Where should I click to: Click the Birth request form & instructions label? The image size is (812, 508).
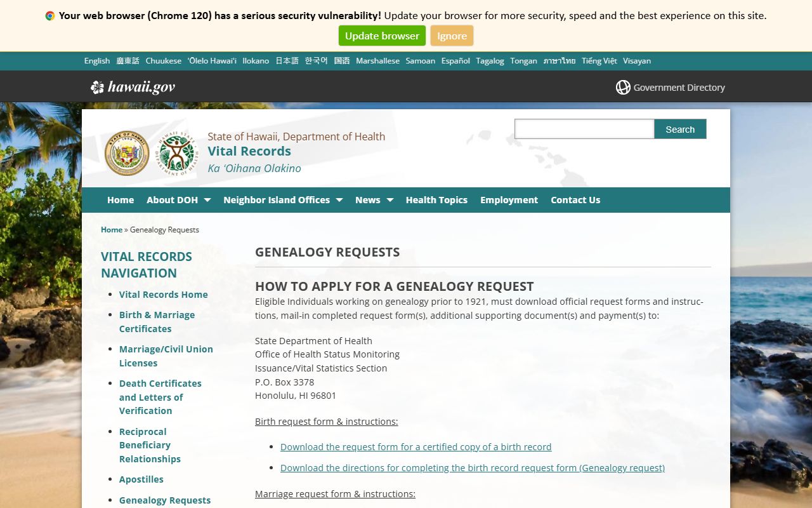pyautogui.click(x=327, y=422)
